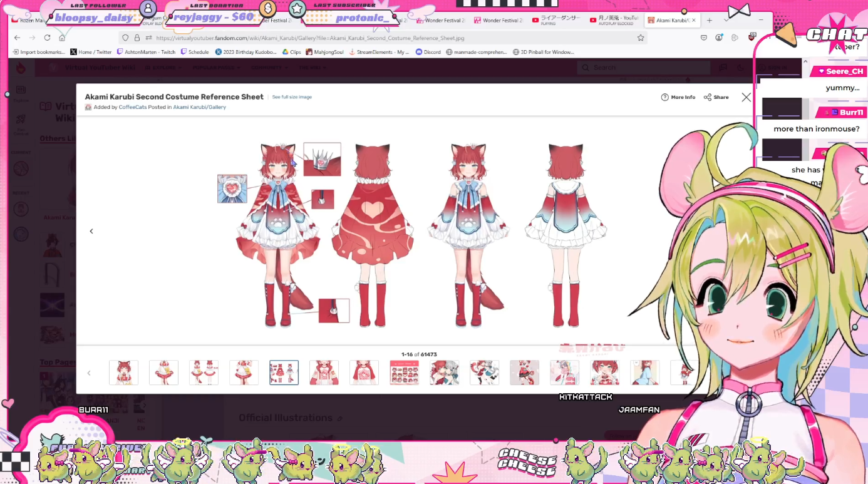
Task: Open the StreamElements bookmark
Action: 380,52
